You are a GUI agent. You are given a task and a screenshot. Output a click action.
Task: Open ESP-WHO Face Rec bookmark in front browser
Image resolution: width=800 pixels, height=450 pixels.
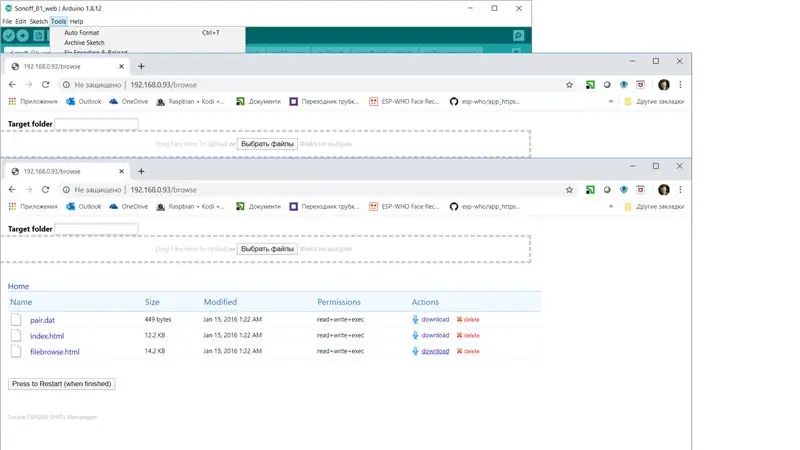coord(404,207)
